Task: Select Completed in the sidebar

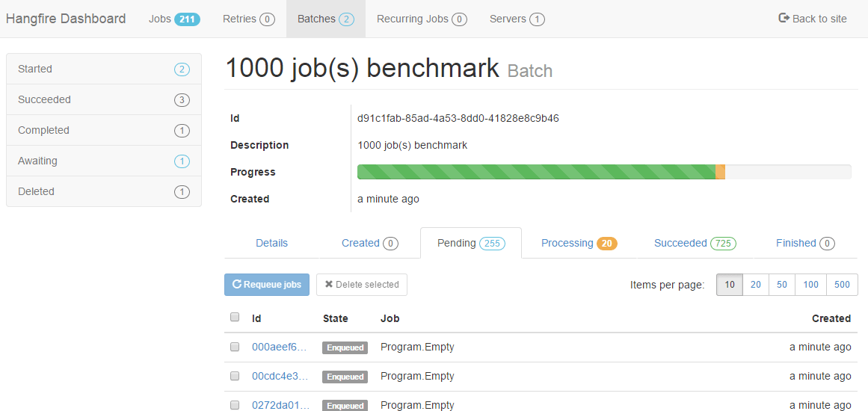Action: [104, 131]
